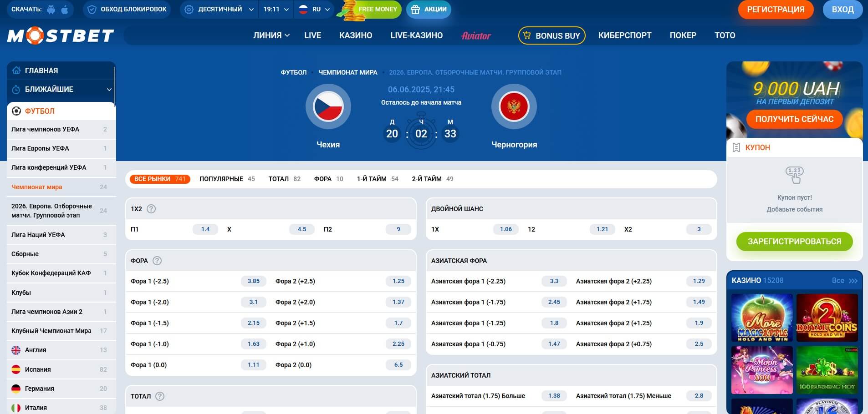Click the Вход login button
Screen dimensions: 868x414
tap(842, 10)
